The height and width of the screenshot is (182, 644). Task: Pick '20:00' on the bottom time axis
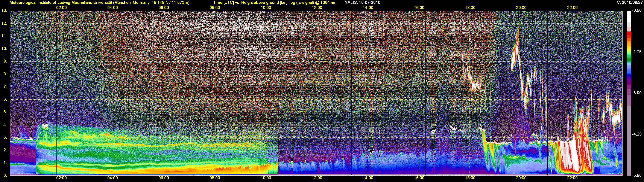click(x=521, y=178)
